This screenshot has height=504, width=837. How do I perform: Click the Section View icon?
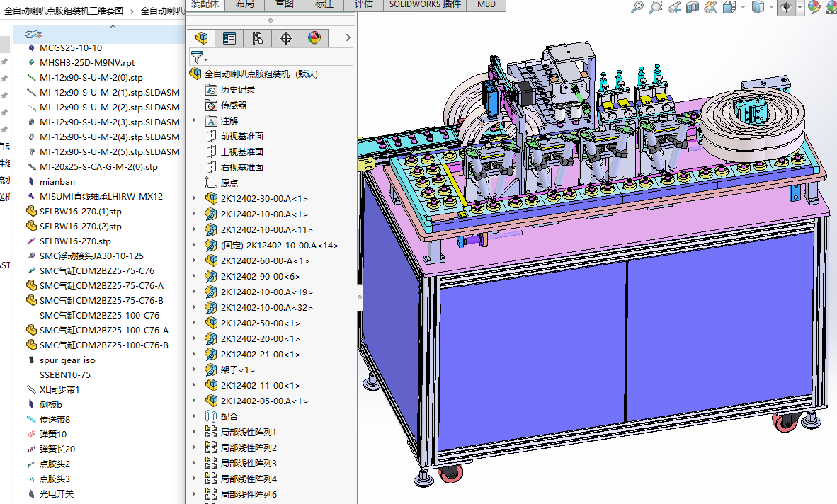[693, 7]
